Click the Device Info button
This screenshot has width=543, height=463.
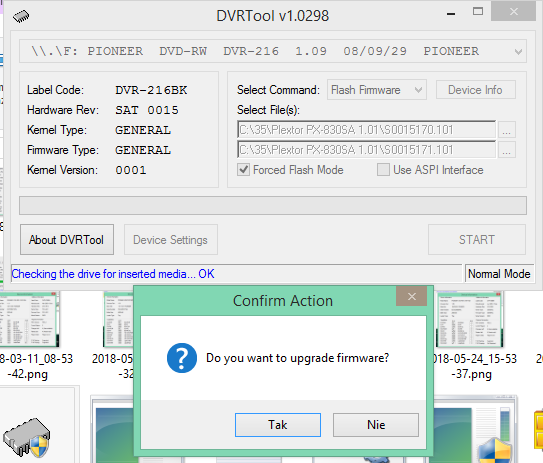pyautogui.click(x=475, y=90)
